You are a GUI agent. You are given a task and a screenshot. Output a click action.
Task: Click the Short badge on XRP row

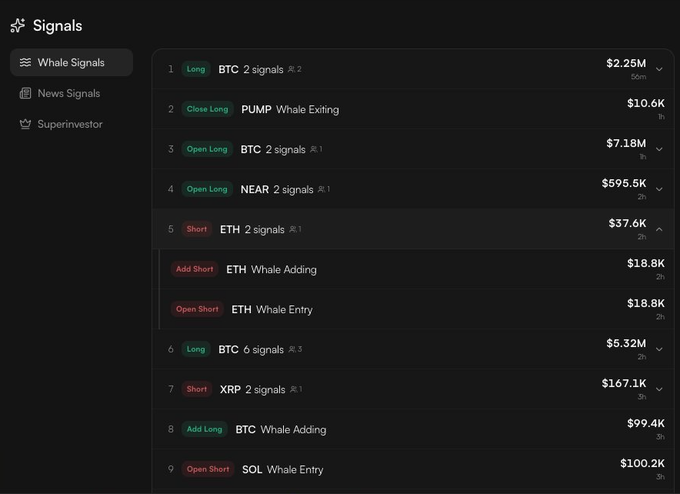click(x=196, y=389)
